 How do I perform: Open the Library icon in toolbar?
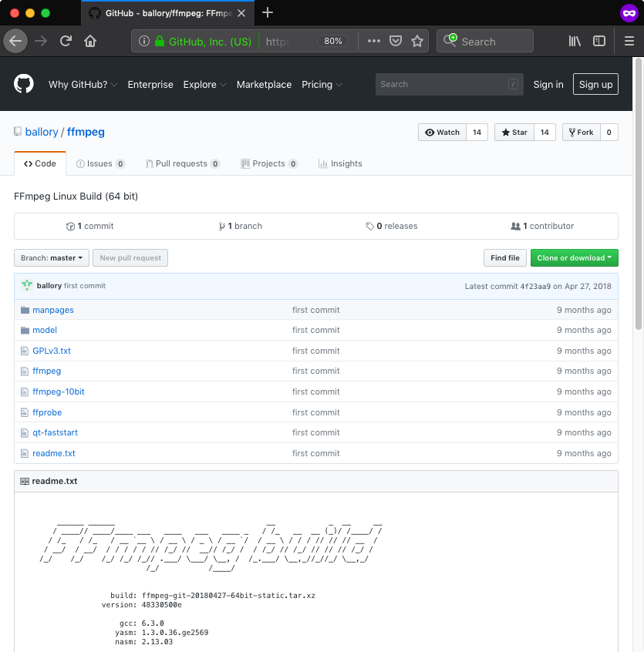[x=575, y=41]
